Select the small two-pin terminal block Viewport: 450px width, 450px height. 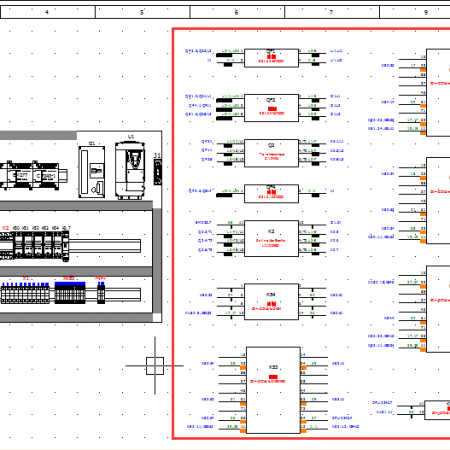(x=101, y=293)
